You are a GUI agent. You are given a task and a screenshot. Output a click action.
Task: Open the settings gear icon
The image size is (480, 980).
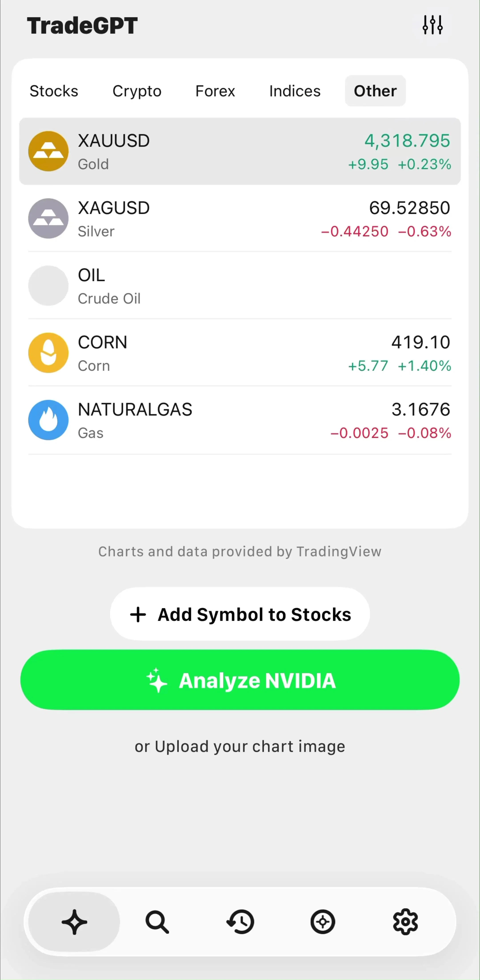point(405,922)
